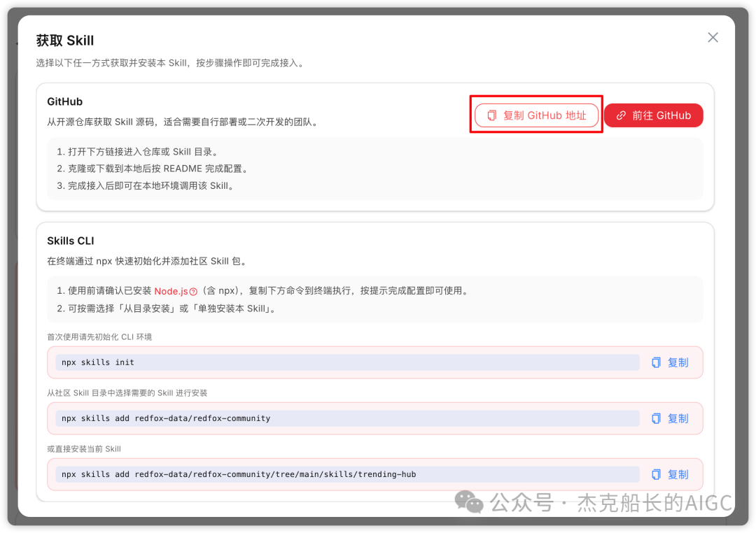This screenshot has height=533, width=756.
Task: Click the npx skills add redfox-data/redfox-community text
Action: pyautogui.click(x=166, y=418)
